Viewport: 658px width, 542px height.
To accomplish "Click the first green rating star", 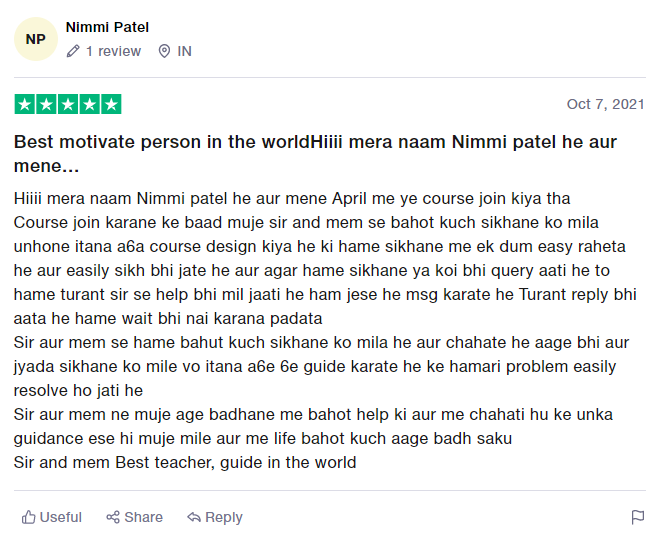I will tap(24, 104).
